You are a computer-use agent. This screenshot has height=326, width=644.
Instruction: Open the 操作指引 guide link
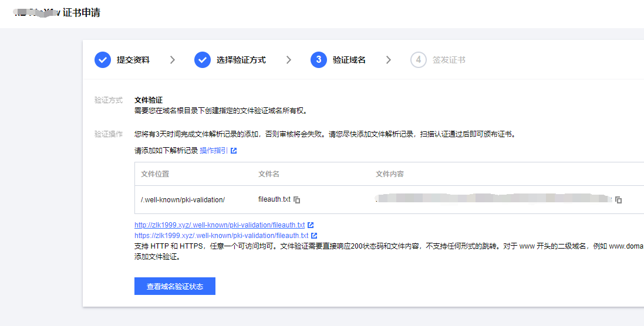point(214,151)
